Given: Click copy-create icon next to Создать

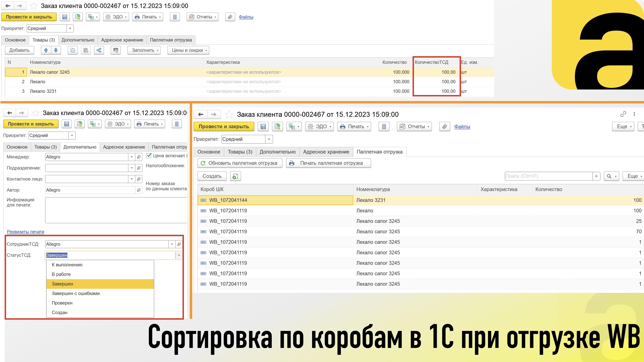Looking at the screenshot, I should coord(235,176).
